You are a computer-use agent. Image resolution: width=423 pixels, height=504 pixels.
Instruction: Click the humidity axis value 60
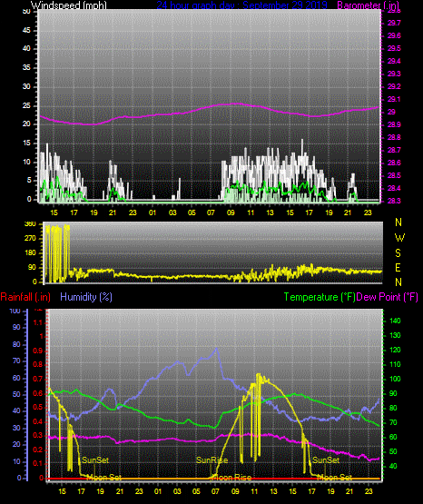click(16, 378)
